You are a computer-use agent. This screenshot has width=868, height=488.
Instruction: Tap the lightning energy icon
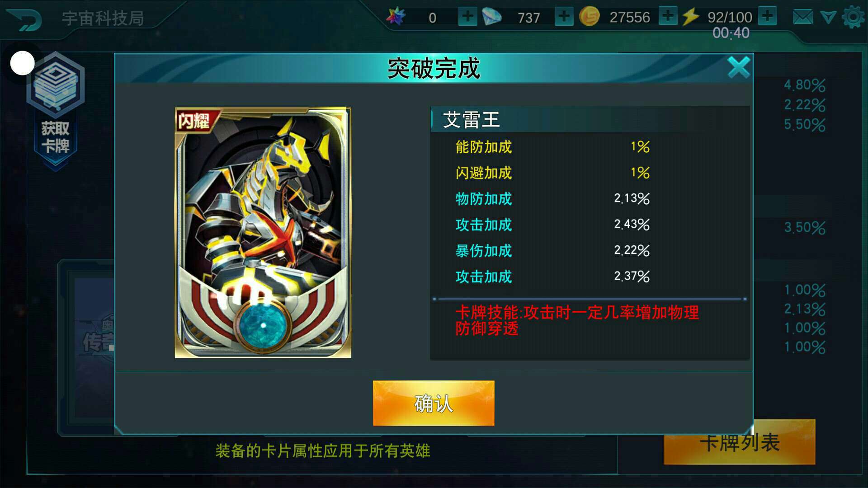click(690, 17)
